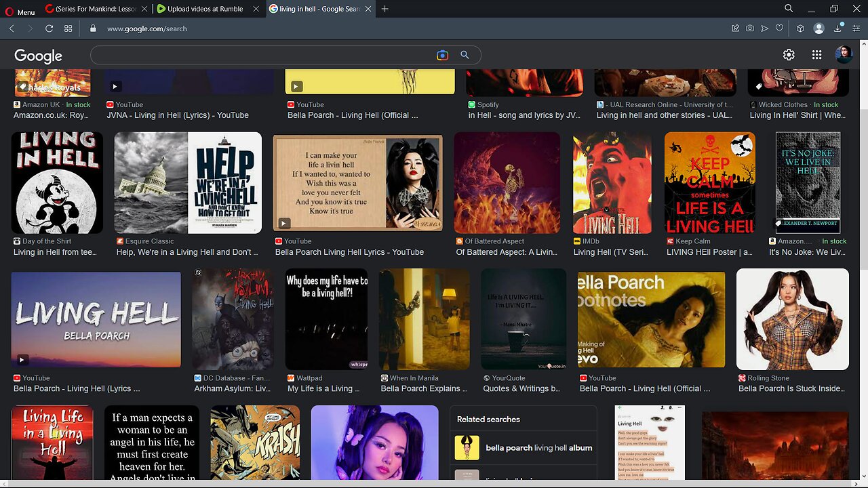The height and width of the screenshot is (488, 868).
Task: Open 'Bella Poarch Explains' When In Manila link
Action: [x=425, y=389]
